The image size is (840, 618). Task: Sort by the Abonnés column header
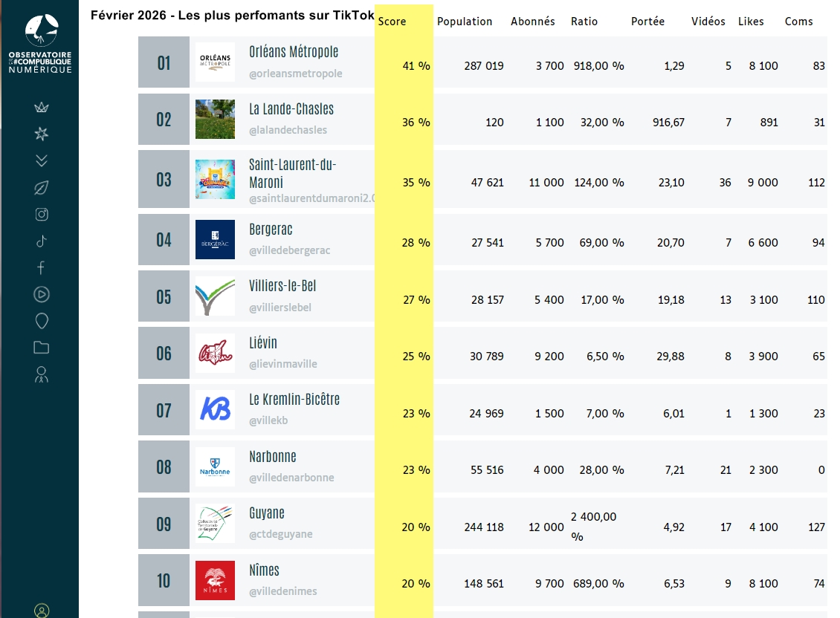[532, 22]
